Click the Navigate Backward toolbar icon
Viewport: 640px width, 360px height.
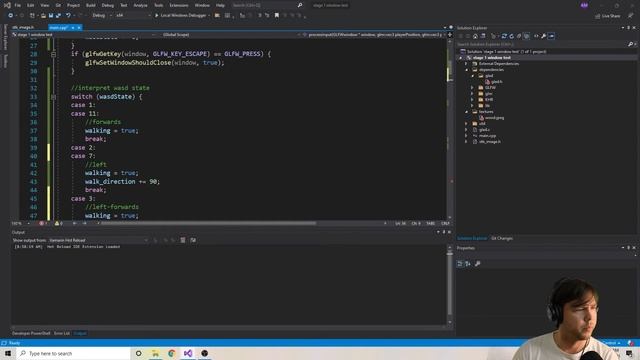[x=10, y=16]
